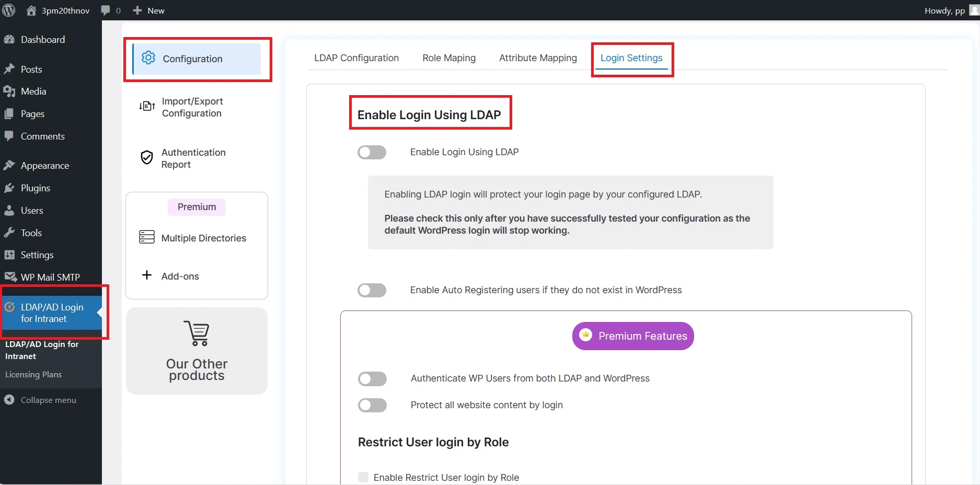The width and height of the screenshot is (980, 485).
Task: Click the Premium label badge
Action: (x=197, y=207)
